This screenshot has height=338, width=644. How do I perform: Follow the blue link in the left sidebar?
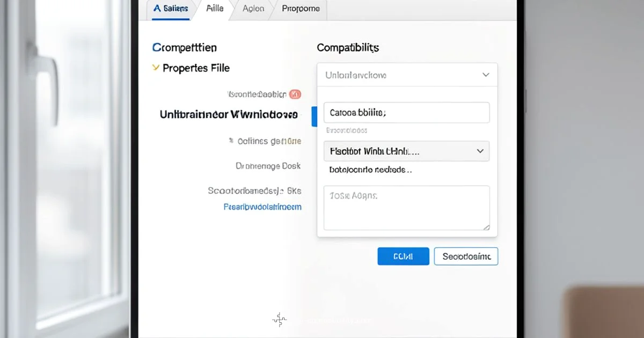coord(262,207)
